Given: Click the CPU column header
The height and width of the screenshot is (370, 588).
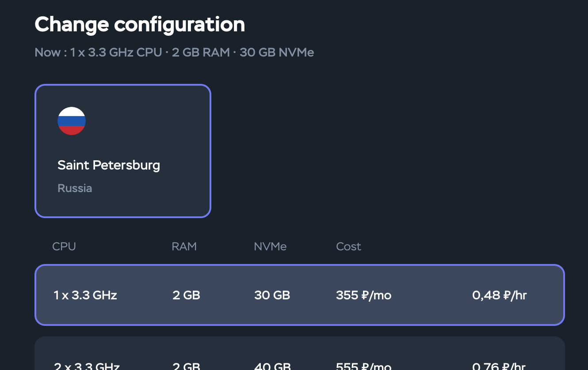Looking at the screenshot, I should pos(64,246).
